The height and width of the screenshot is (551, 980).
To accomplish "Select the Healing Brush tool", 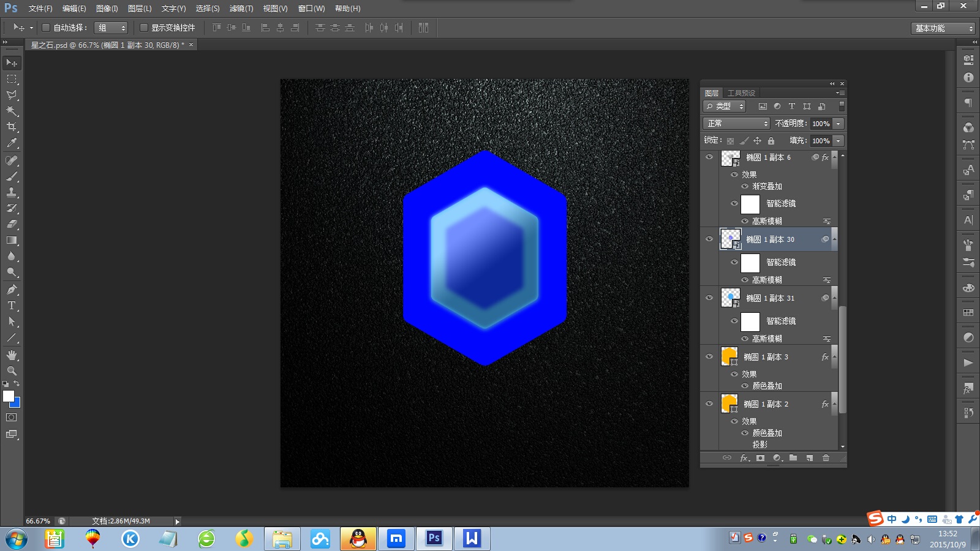I will tap(12, 160).
